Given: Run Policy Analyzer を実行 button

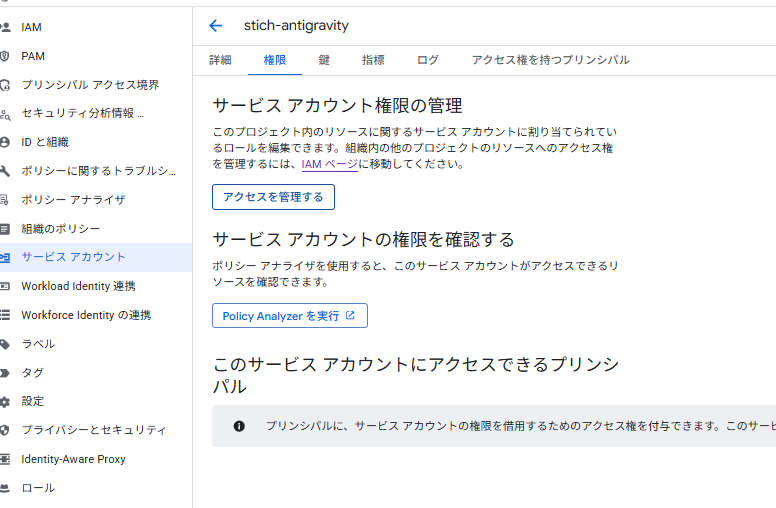Looking at the screenshot, I should pos(289,316).
